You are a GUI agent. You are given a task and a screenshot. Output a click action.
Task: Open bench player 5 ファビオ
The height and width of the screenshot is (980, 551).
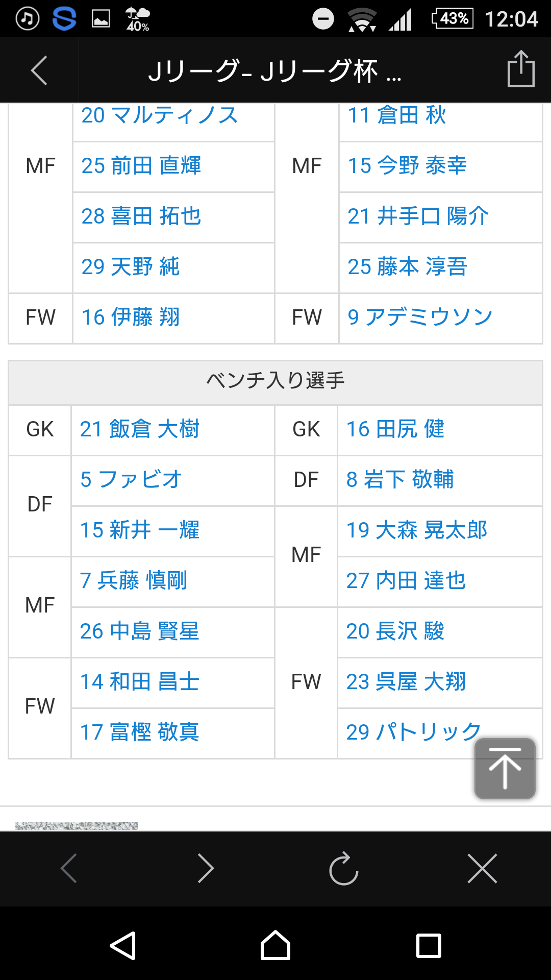point(131,480)
